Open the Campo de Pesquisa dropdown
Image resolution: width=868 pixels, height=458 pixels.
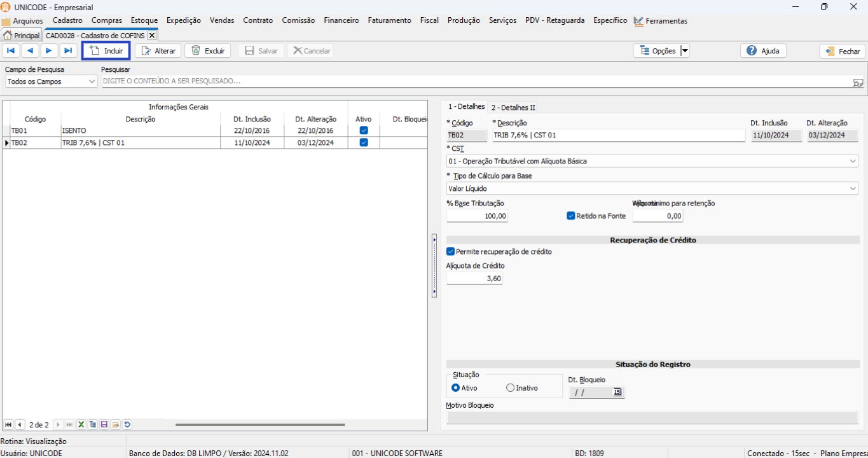pyautogui.click(x=92, y=82)
